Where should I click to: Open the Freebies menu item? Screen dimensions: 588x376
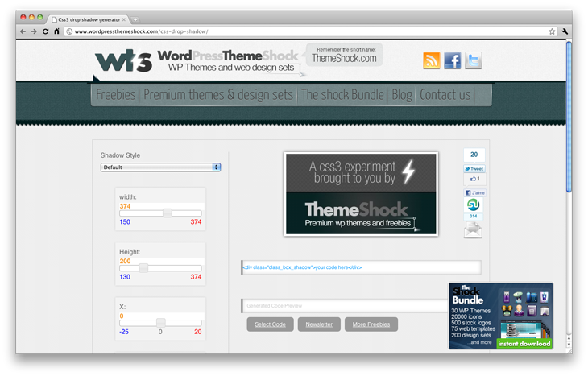[x=115, y=95]
